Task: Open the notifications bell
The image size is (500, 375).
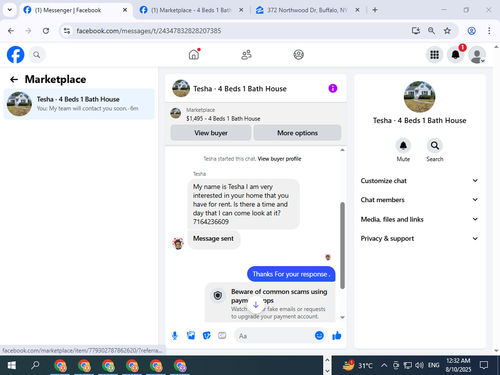Action: click(455, 55)
